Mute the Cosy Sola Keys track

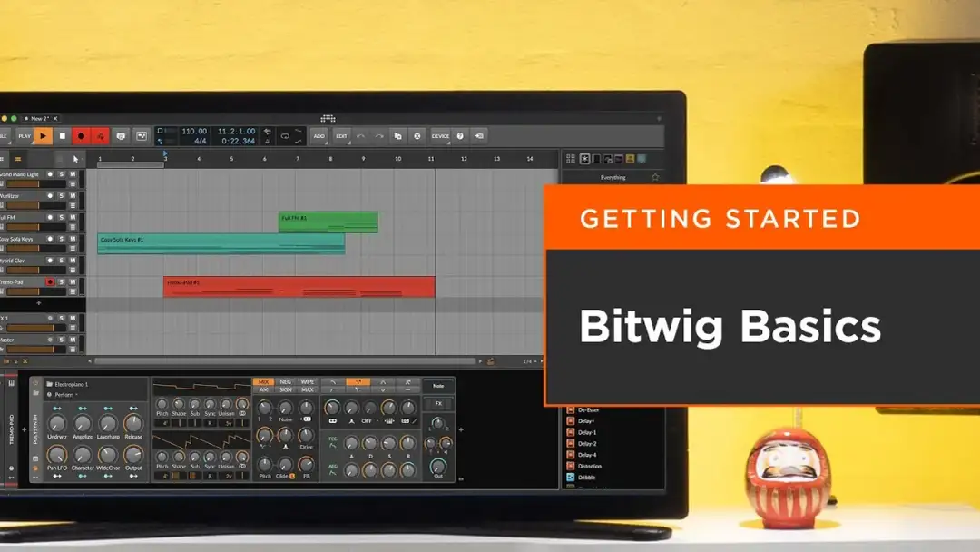[x=73, y=239]
